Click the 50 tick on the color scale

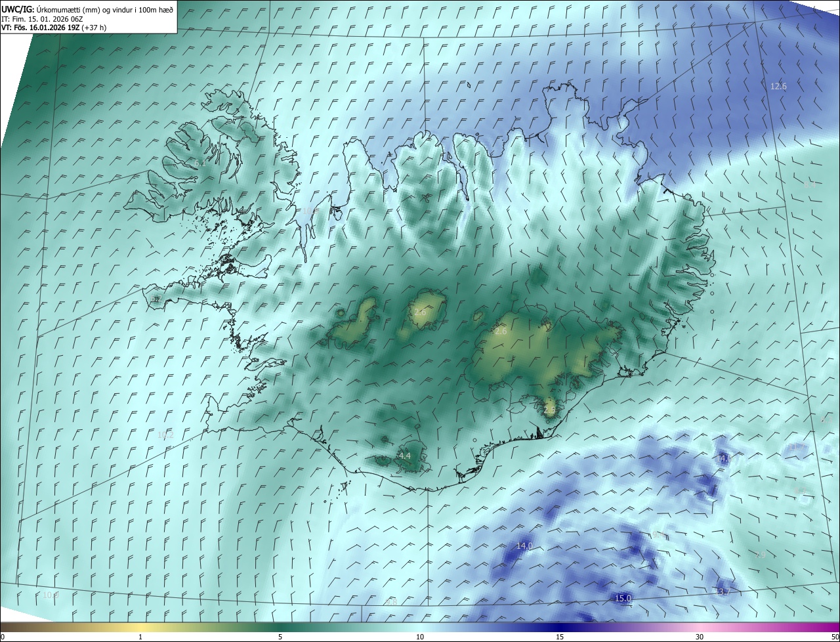(x=835, y=637)
